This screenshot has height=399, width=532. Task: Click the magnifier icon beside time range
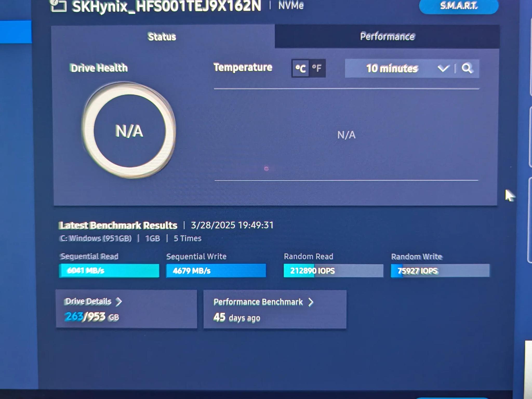[x=467, y=69]
